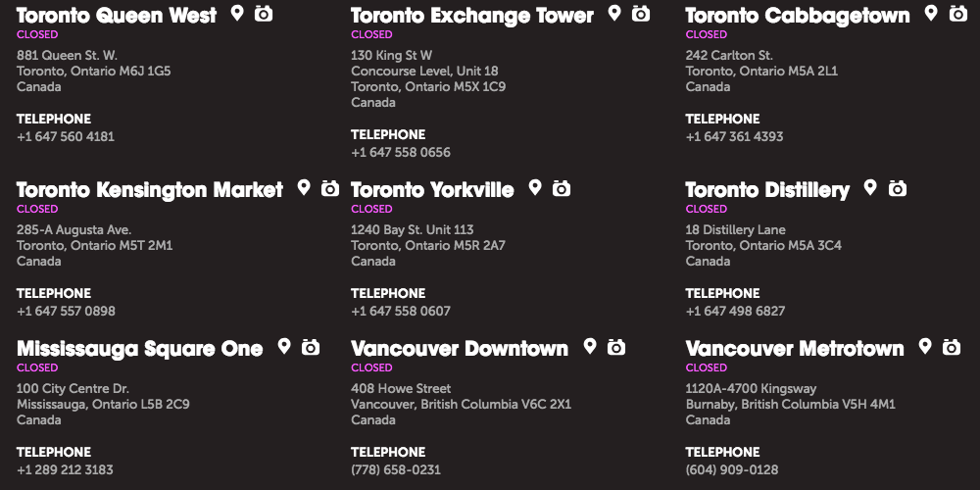
Task: Click camera icon beside Toronto Cabbagetown
Action: coord(958,13)
